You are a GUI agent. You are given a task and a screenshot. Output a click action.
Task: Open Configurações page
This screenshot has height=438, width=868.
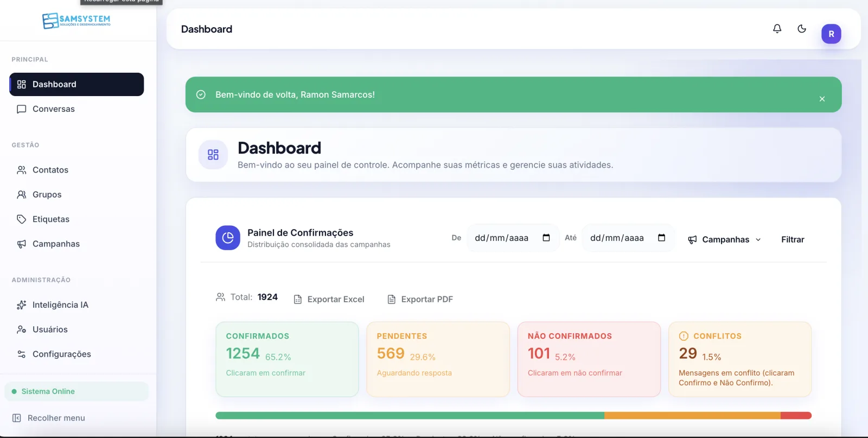click(x=76, y=354)
